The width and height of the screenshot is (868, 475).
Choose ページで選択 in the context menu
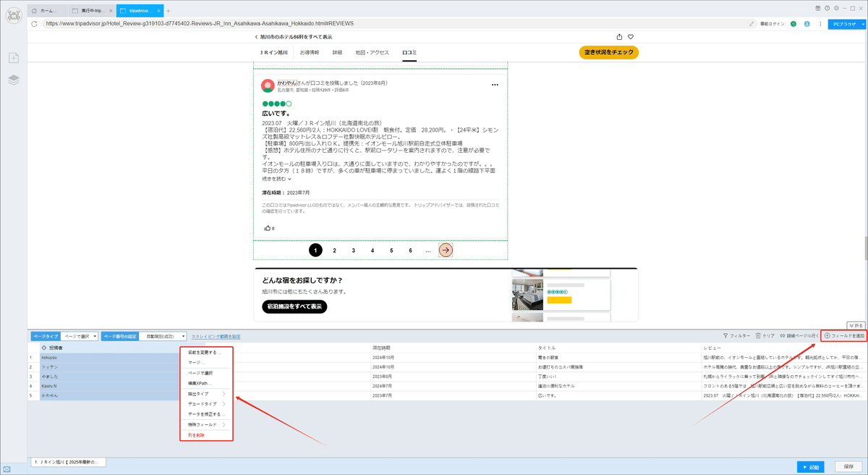tap(206, 372)
